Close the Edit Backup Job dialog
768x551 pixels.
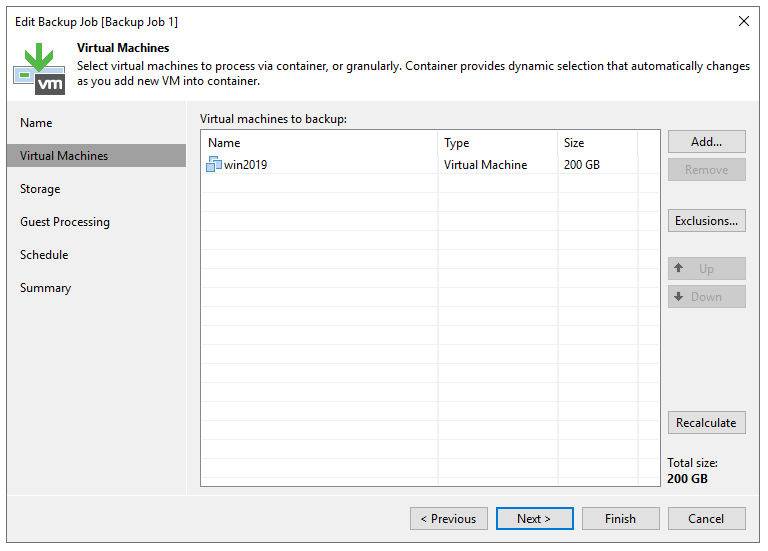[x=743, y=21]
